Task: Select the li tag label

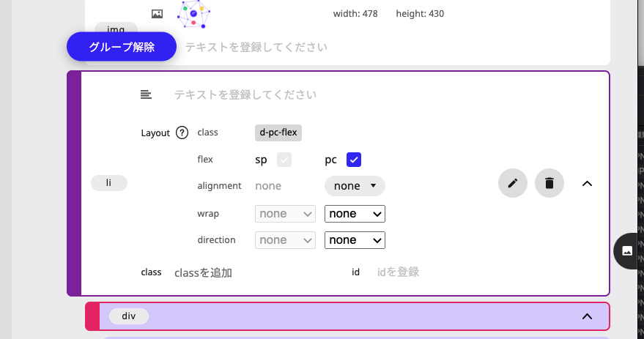Action: click(109, 182)
